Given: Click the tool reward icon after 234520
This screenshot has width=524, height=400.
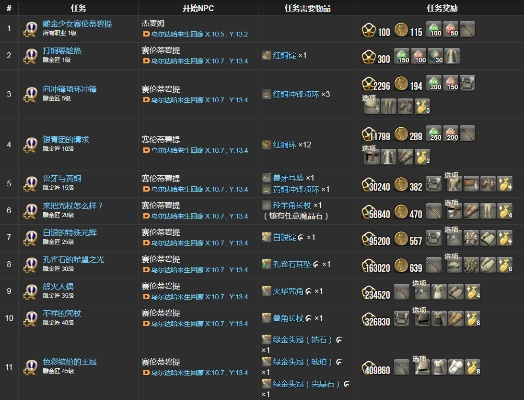Looking at the screenshot, I should pyautogui.click(x=401, y=292).
